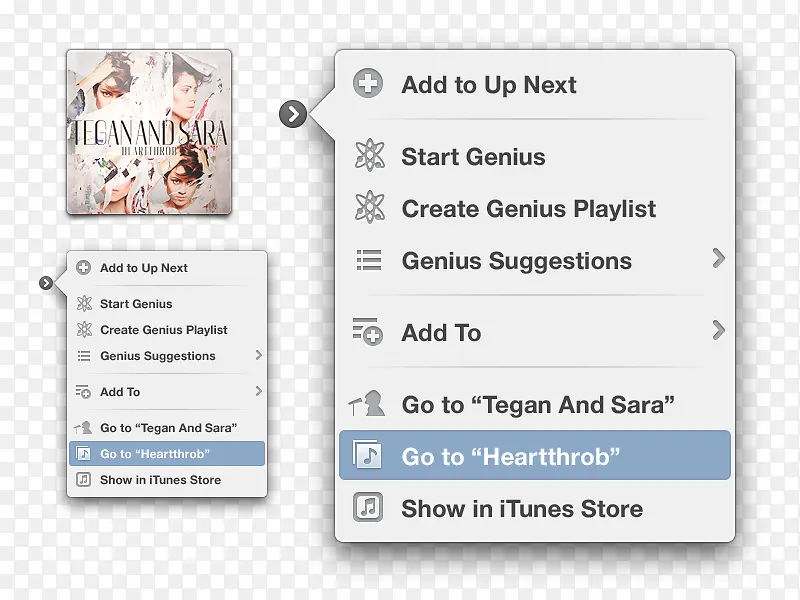
Task: Click the store note icon in small menu
Action: (x=84, y=480)
